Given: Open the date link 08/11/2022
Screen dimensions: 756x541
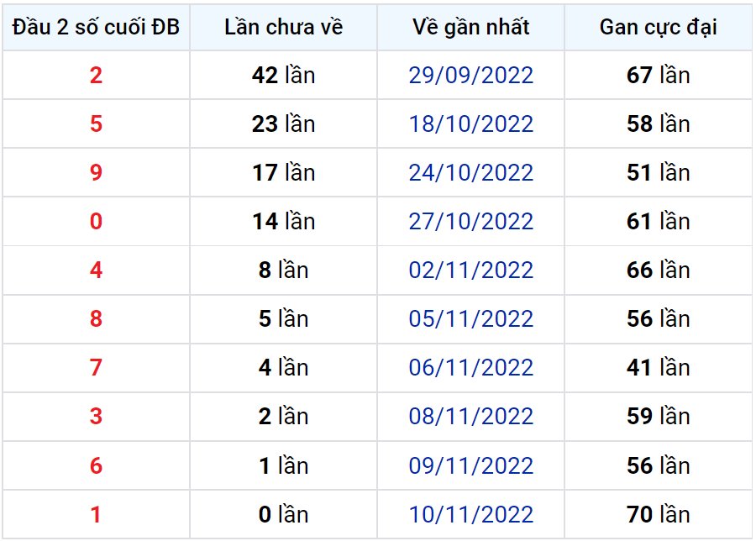Looking at the screenshot, I should pos(470,416).
